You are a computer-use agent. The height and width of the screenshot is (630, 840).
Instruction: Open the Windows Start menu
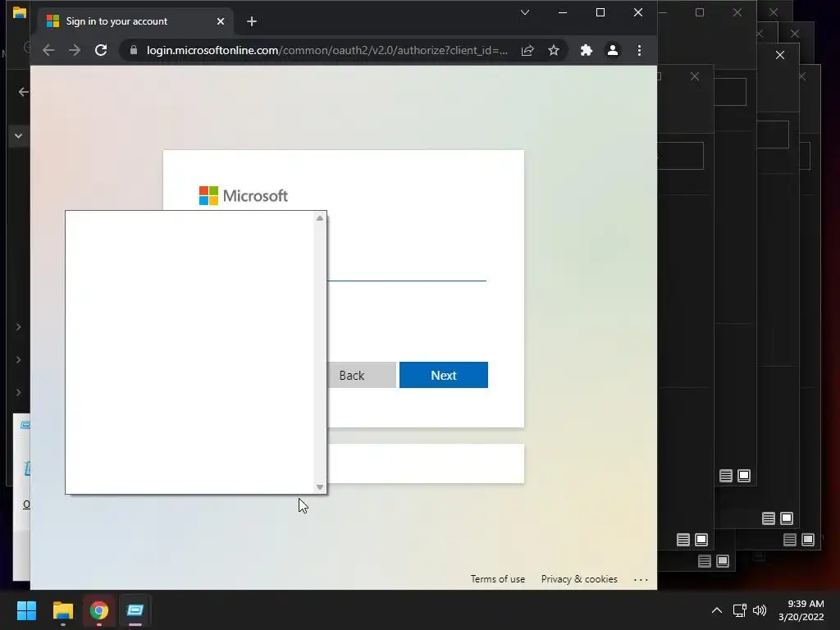coord(26,610)
